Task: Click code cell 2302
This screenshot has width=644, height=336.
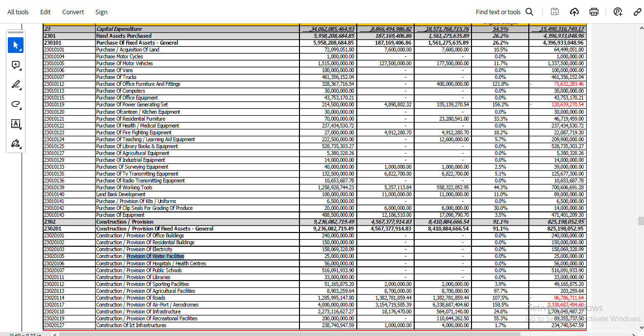Action: tap(49, 222)
